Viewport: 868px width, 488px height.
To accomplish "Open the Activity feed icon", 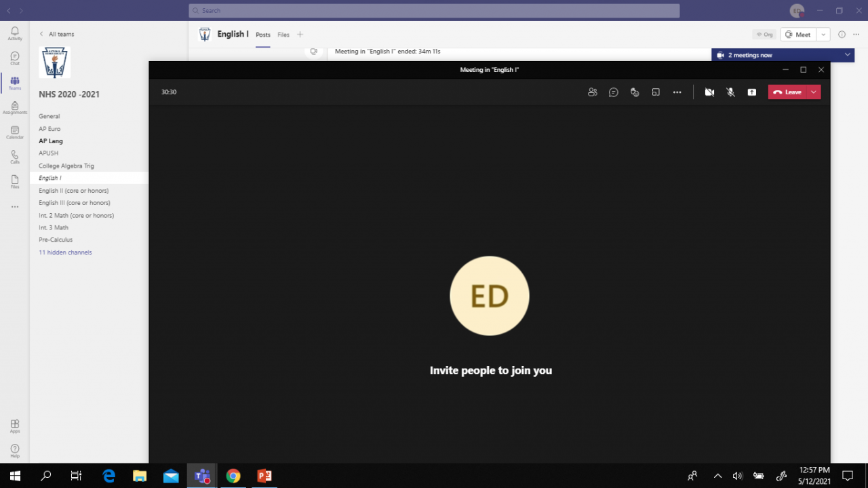I will tap(15, 33).
